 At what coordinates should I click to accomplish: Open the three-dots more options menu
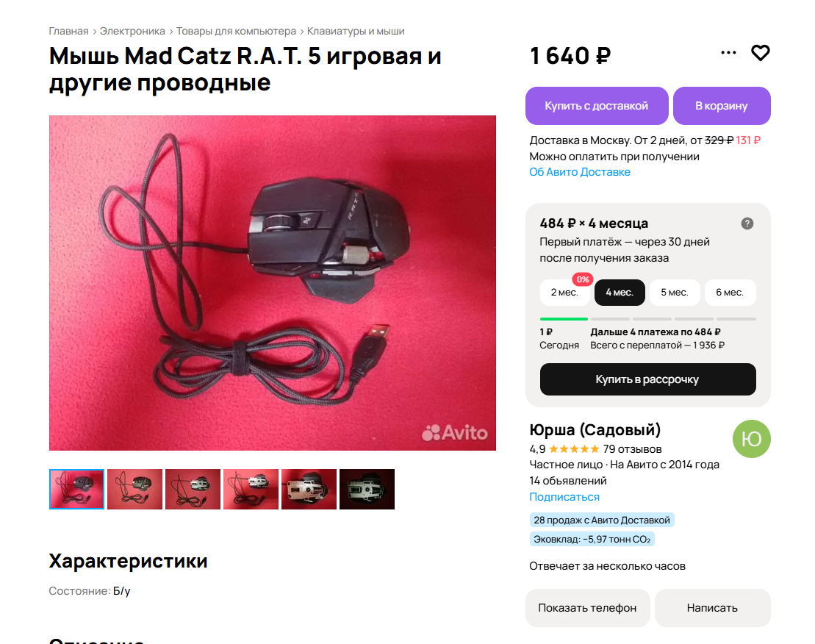pos(728,52)
